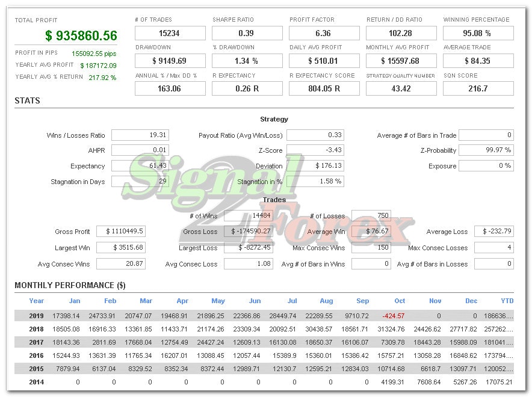Click the MONTHLY PERFORMANCE ($) section heading
This screenshot has height=397, width=532.
tap(68, 285)
